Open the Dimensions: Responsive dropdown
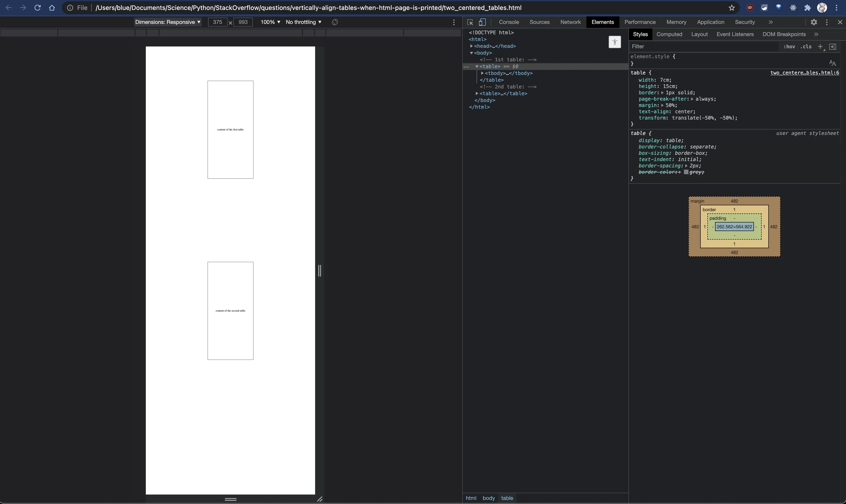This screenshot has width=846, height=504. 167,22
